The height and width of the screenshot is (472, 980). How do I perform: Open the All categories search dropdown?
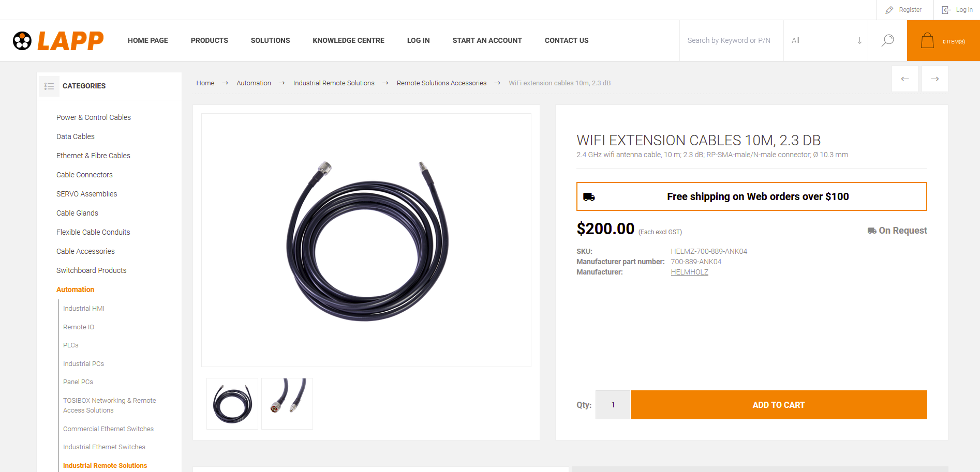point(826,40)
